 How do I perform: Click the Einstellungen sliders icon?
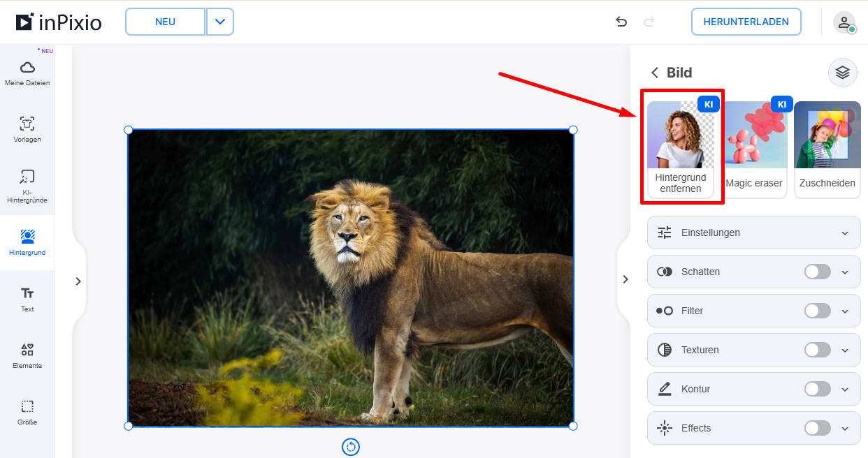tap(665, 232)
